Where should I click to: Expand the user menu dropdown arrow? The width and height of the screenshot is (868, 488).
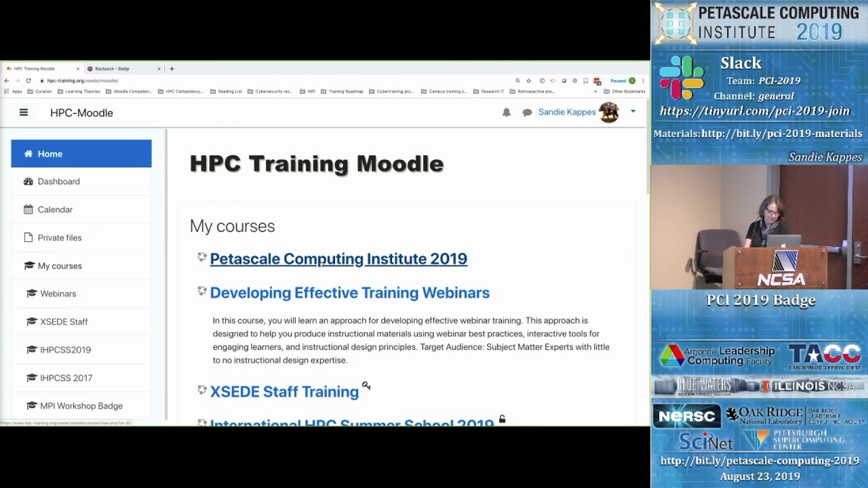pos(633,112)
